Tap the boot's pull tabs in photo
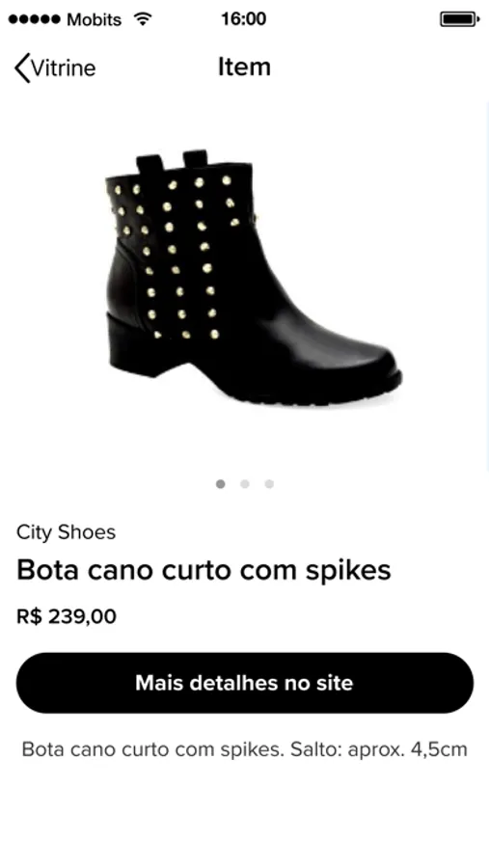 coord(172,159)
